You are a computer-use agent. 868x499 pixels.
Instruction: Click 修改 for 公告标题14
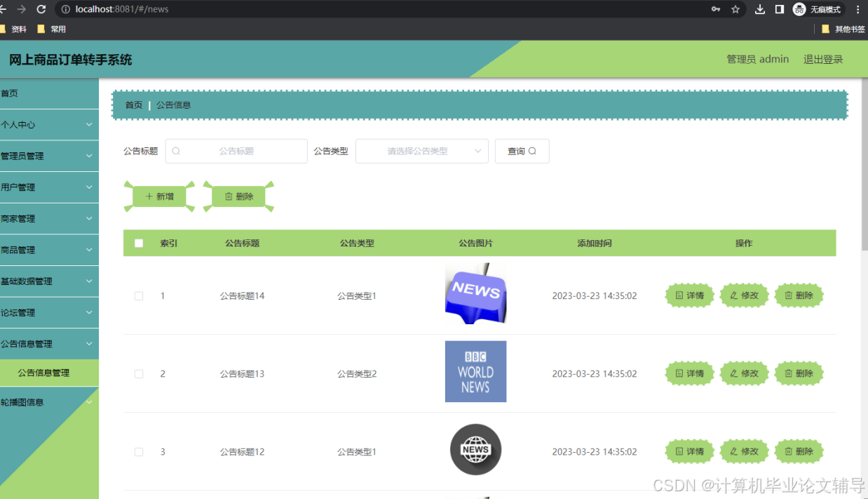point(744,295)
